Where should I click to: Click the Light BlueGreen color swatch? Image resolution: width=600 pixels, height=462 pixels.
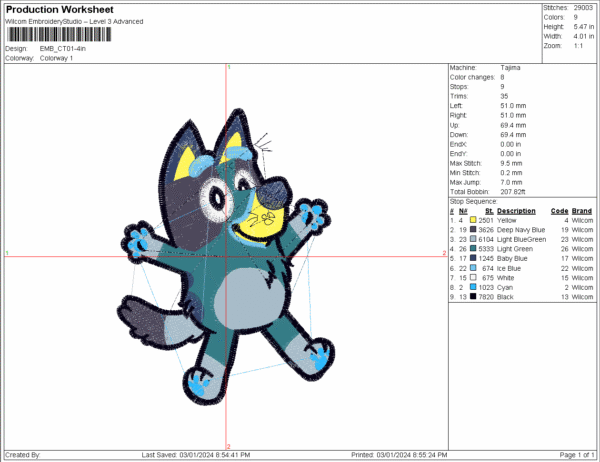(x=473, y=239)
